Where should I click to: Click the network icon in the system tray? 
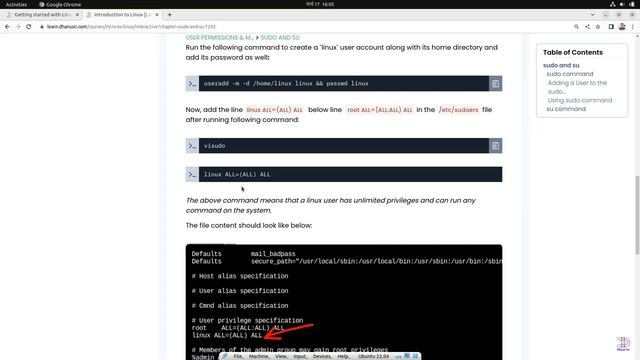tap(613, 4)
